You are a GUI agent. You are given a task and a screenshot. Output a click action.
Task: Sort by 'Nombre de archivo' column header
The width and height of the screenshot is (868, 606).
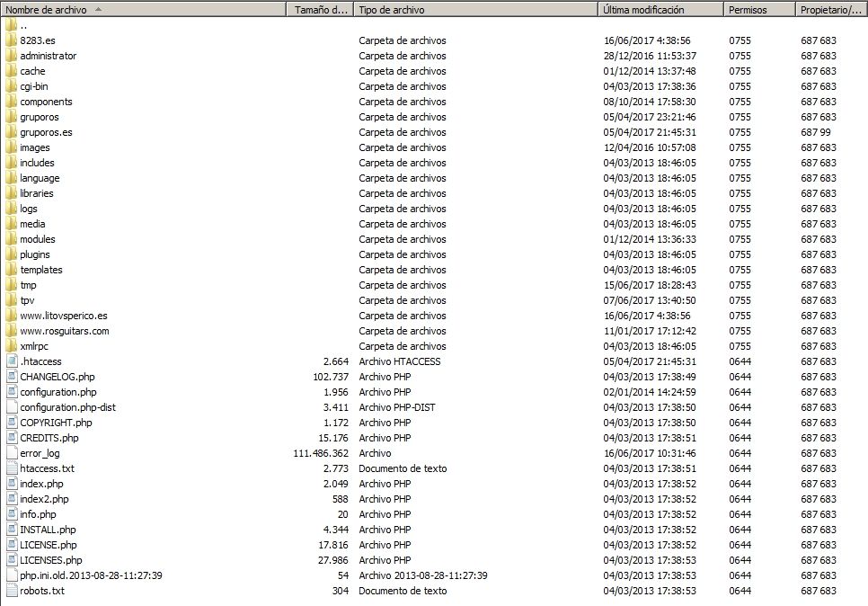pyautogui.click(x=144, y=9)
